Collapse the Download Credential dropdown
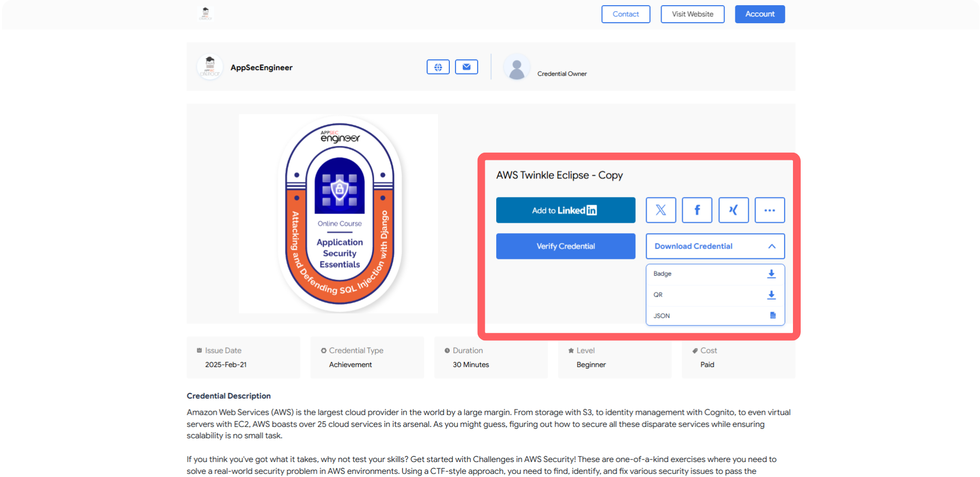This screenshot has height=477, width=980. pos(772,246)
